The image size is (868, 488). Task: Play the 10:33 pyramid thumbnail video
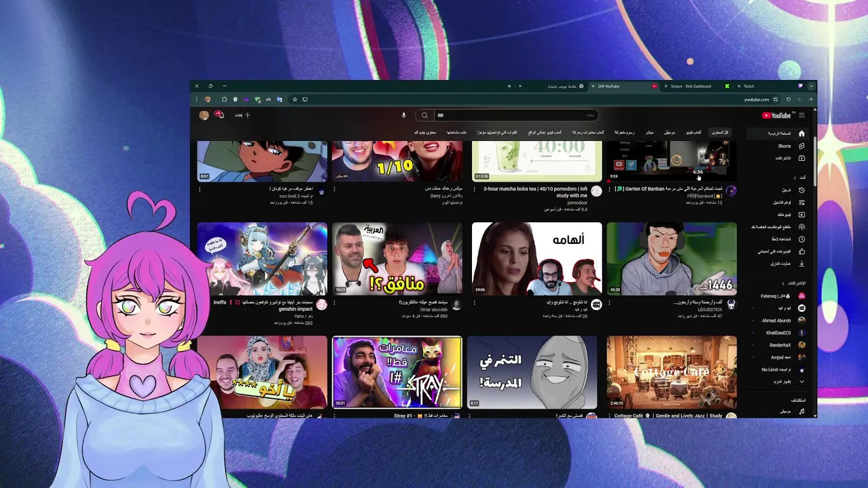click(x=397, y=258)
